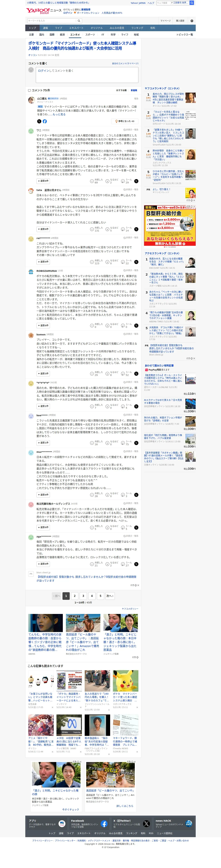Image resolution: width=221 pixels, height=868 pixels.
Task: Share tata's comment via X icon
Action: pyautogui.click(x=136, y=229)
